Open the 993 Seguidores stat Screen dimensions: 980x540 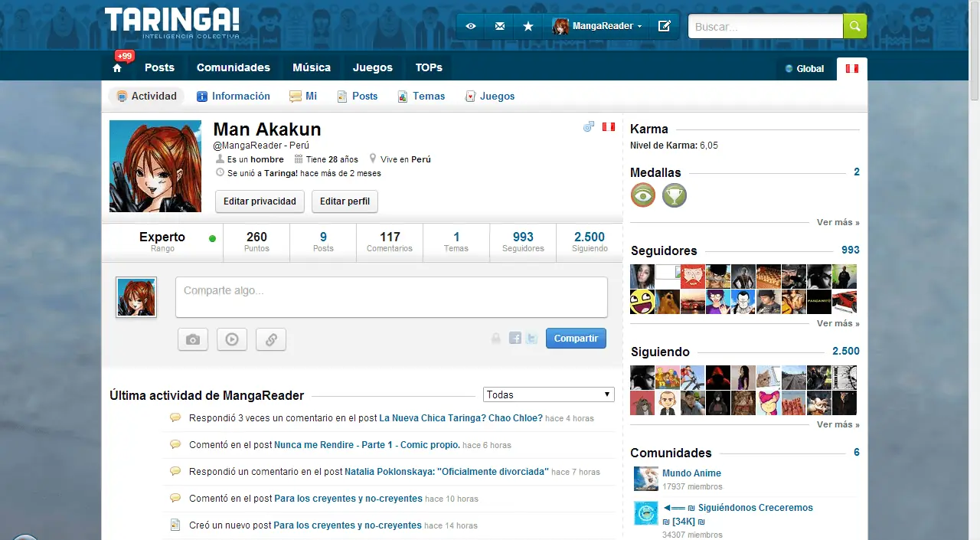(523, 242)
